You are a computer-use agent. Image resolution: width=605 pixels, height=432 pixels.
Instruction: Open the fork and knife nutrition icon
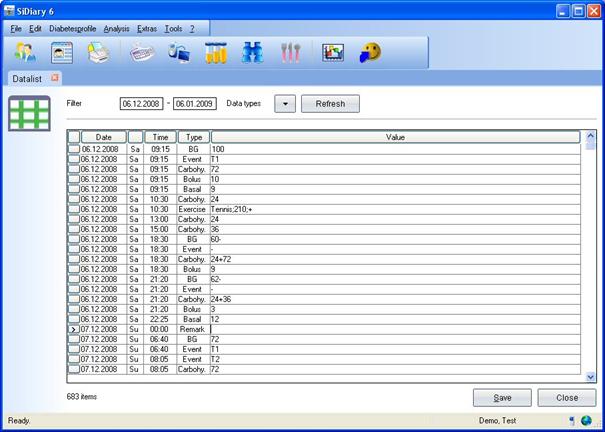point(290,52)
